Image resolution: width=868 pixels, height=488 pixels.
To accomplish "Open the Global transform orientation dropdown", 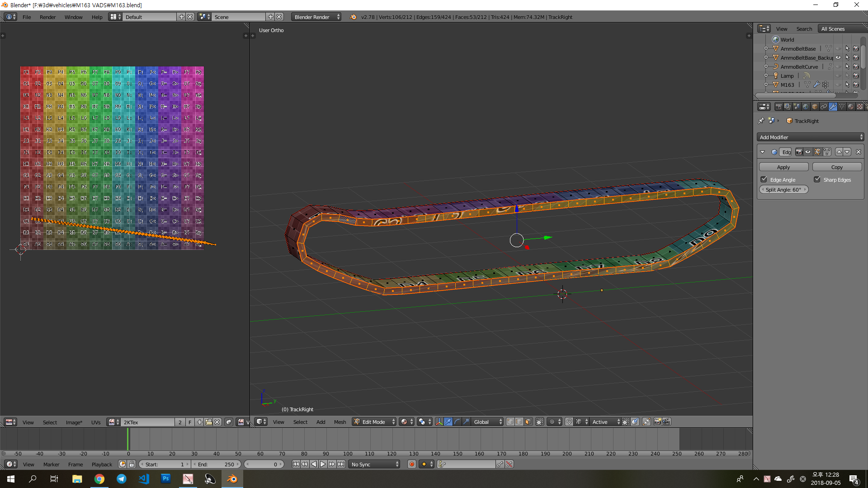I will (488, 422).
